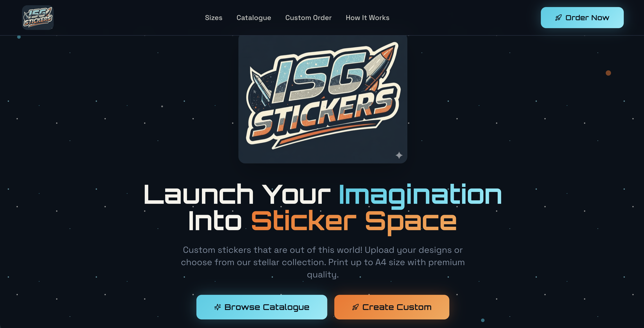This screenshot has width=644, height=328.
Task: Go to the Catalogue section
Action: pyautogui.click(x=254, y=18)
